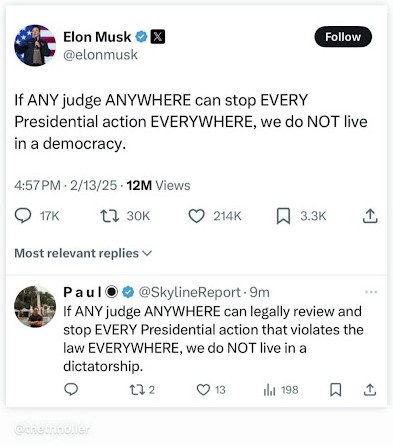The height and width of the screenshot is (447, 393).
Task: Expand the Most relevant replies dropdown
Action: (83, 253)
